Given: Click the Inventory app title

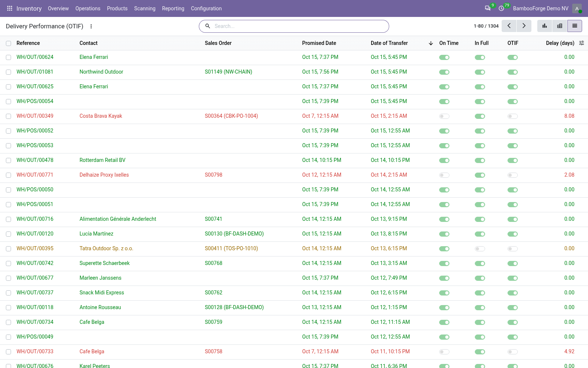Looking at the screenshot, I should (29, 8).
